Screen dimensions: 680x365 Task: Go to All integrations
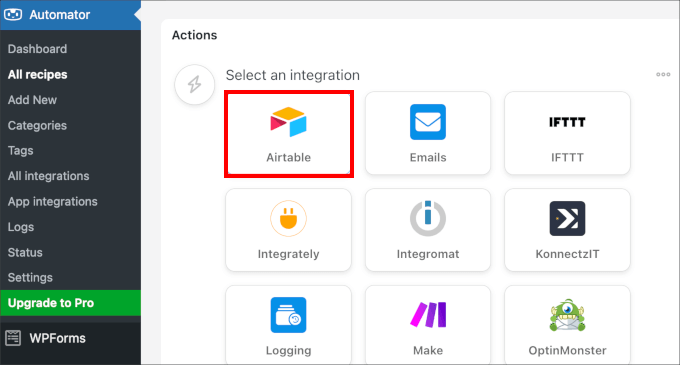pyautogui.click(x=49, y=176)
